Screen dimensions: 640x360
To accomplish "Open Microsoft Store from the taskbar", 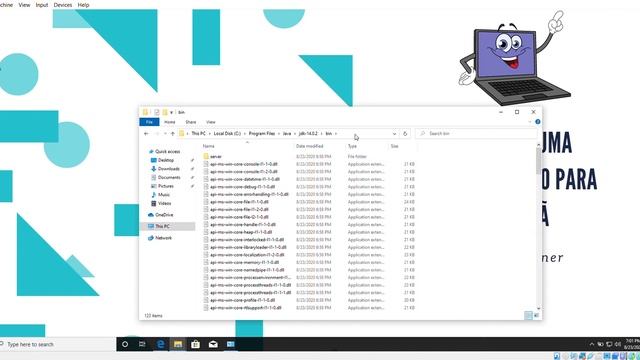I will tap(196, 344).
